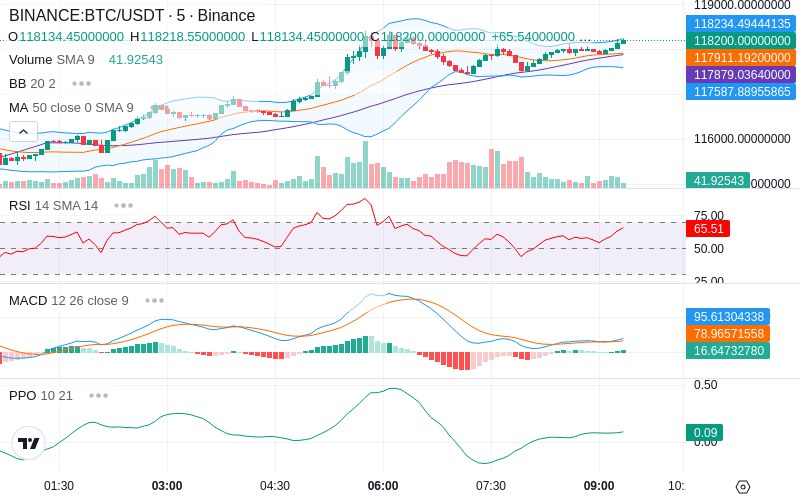Click the MA 50 close indicator label
The image size is (800, 500).
coord(71,108)
